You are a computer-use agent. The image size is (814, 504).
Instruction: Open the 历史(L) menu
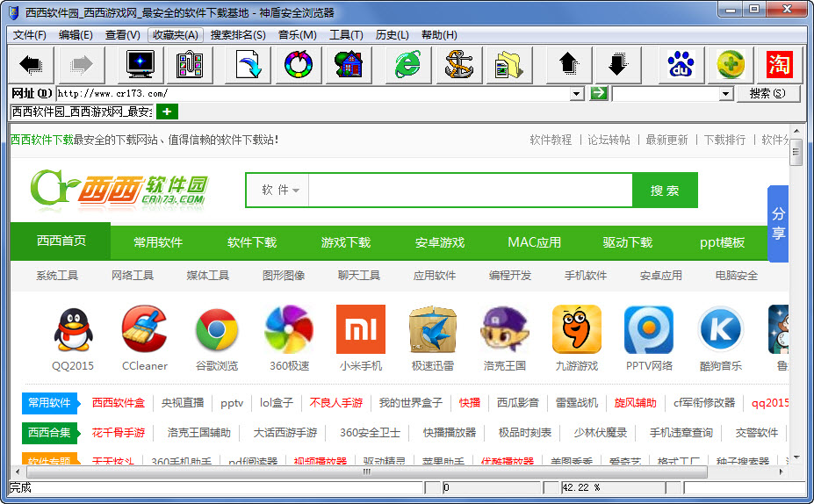coord(393,35)
